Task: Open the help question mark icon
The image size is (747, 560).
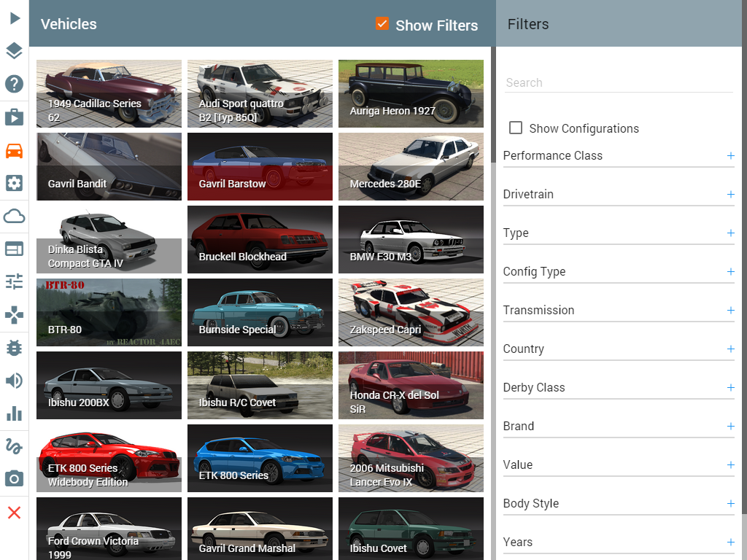Action: [15, 84]
